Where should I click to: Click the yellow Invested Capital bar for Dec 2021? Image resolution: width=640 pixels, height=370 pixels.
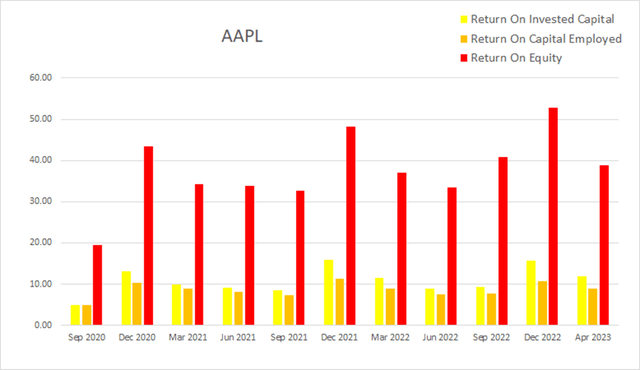(x=329, y=292)
